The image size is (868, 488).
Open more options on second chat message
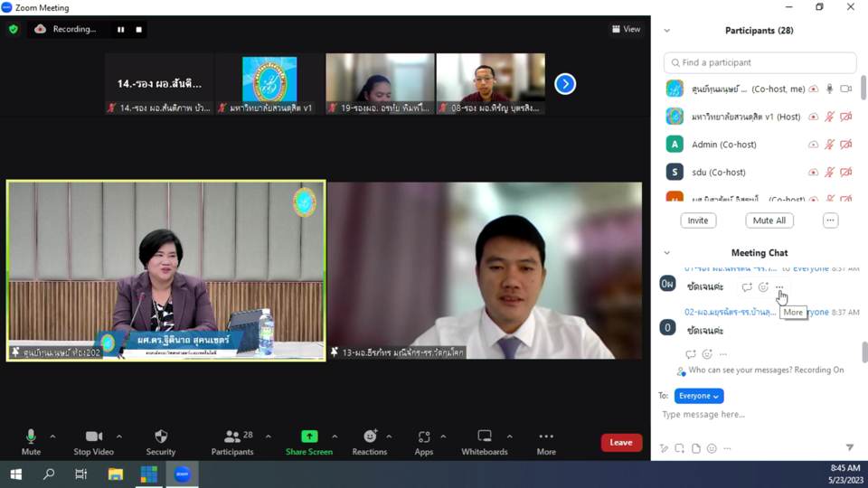click(x=723, y=354)
